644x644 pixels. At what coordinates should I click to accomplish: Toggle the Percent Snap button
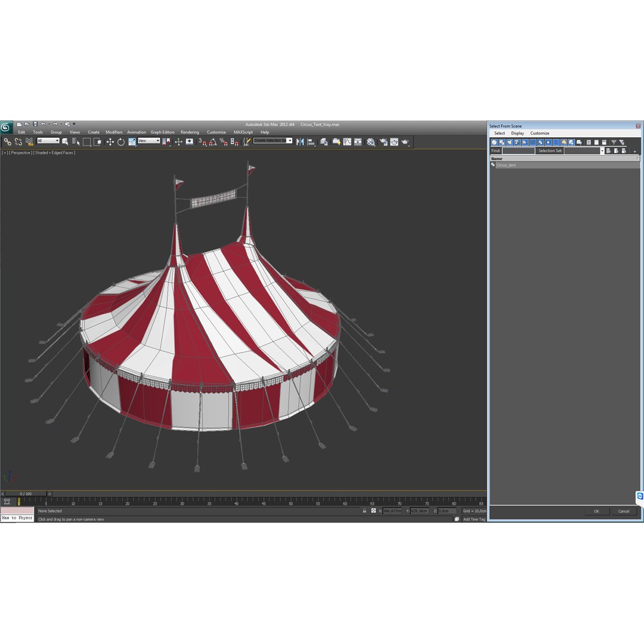point(224,142)
